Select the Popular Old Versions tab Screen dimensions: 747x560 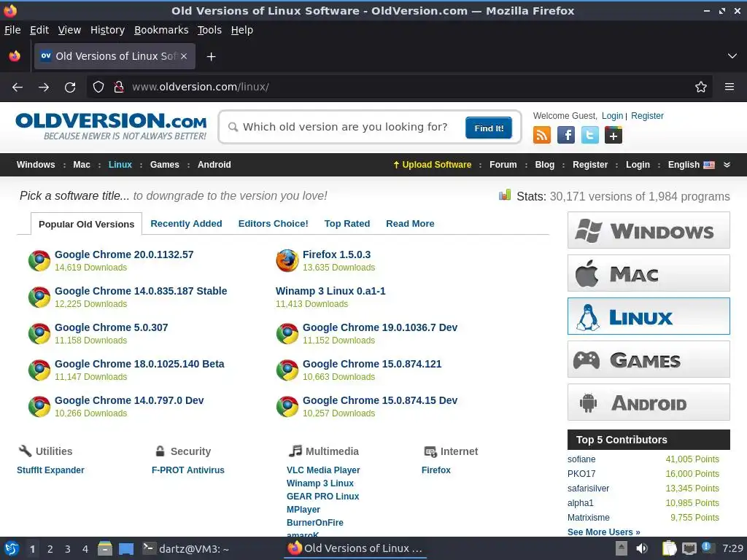coord(87,225)
